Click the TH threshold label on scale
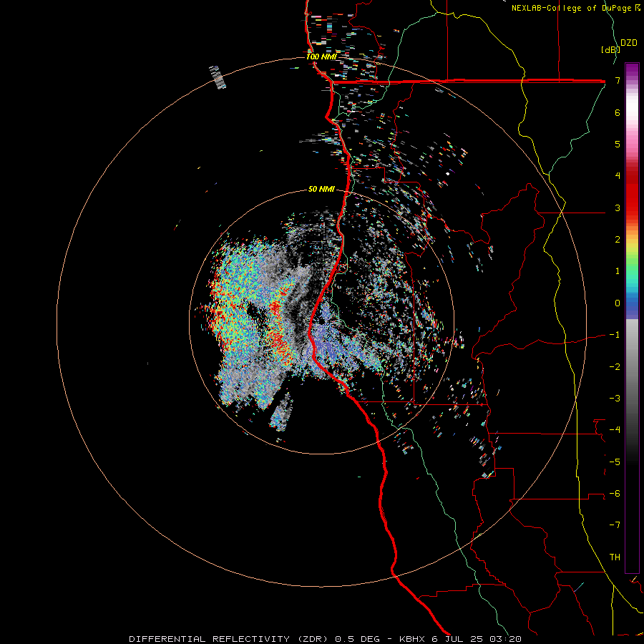The height and width of the screenshot is (644, 644). 615,557
